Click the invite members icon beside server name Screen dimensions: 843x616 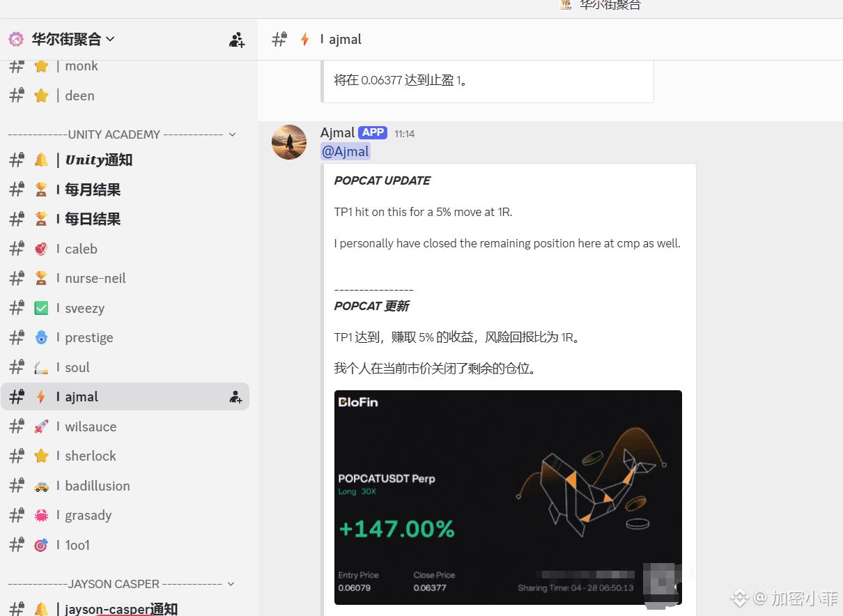237,40
